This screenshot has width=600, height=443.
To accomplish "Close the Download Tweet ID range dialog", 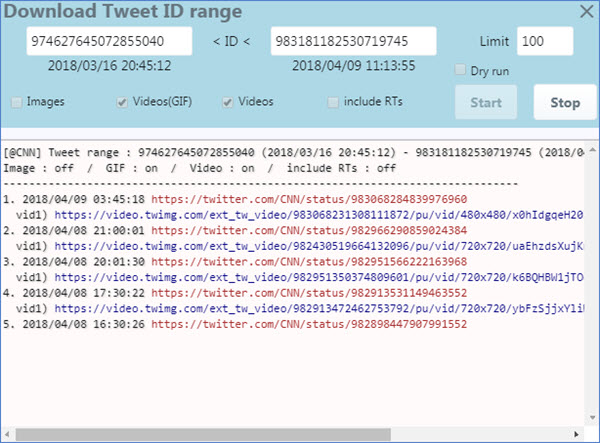I will click(587, 11).
